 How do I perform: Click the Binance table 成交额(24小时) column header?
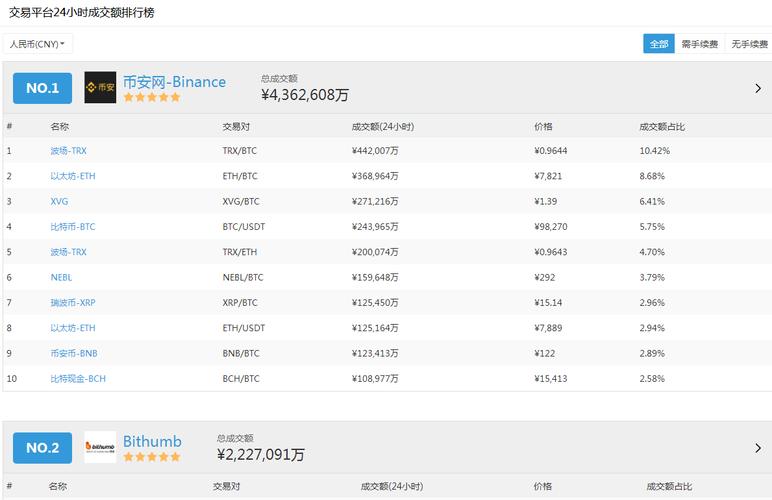coord(383,126)
